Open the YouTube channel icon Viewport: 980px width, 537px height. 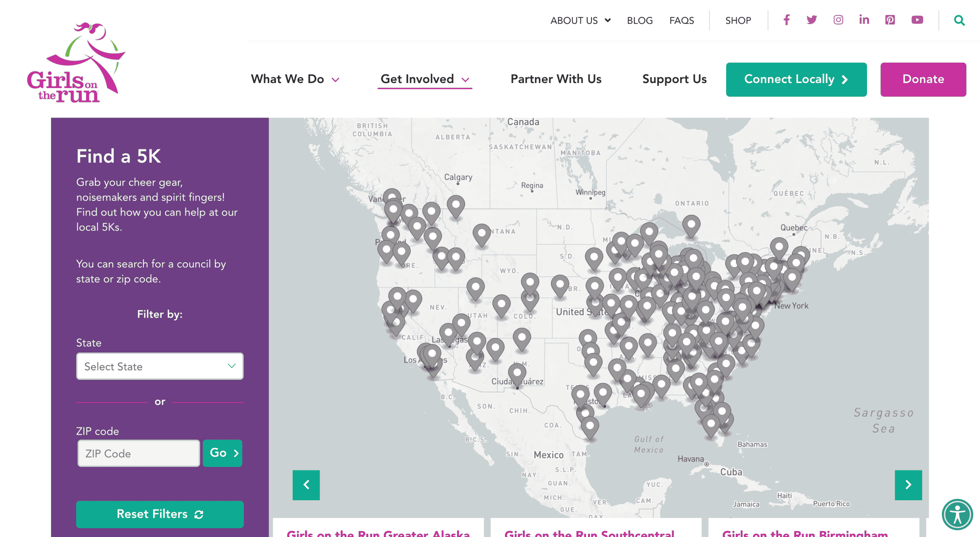click(916, 20)
